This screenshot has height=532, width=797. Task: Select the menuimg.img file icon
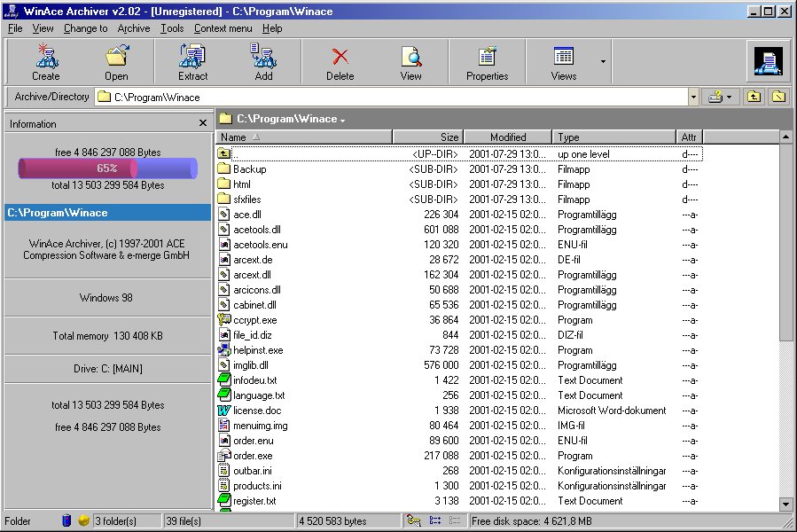click(224, 426)
